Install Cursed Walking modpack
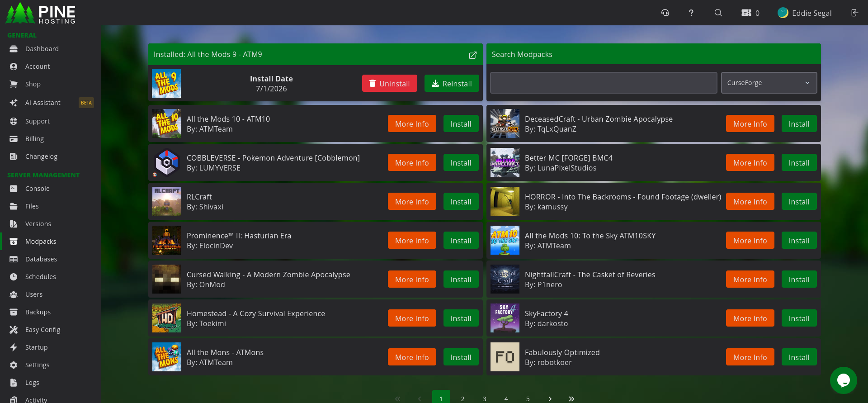Screen dimensions: 868x403 click(x=461, y=279)
